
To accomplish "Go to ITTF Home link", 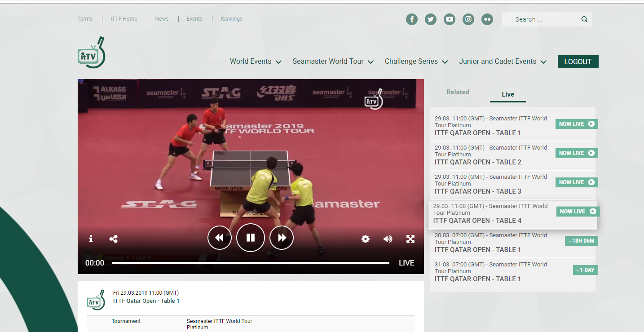I will tap(124, 19).
